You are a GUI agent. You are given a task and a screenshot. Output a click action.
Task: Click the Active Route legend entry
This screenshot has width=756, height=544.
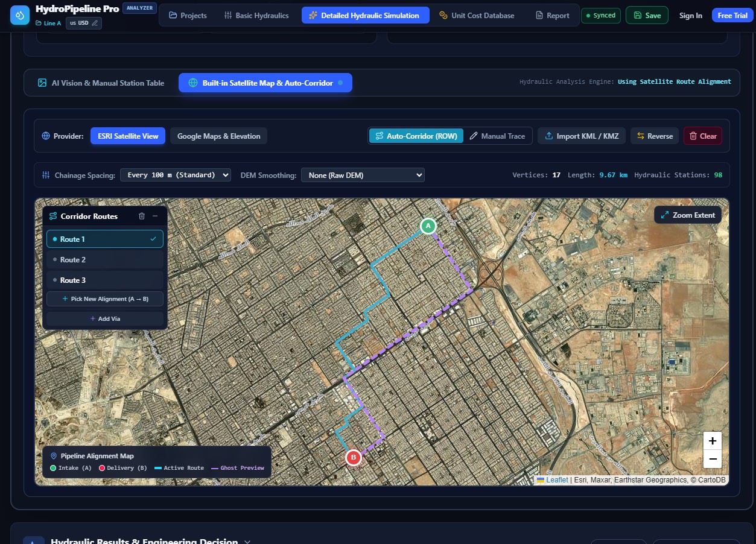pyautogui.click(x=179, y=468)
